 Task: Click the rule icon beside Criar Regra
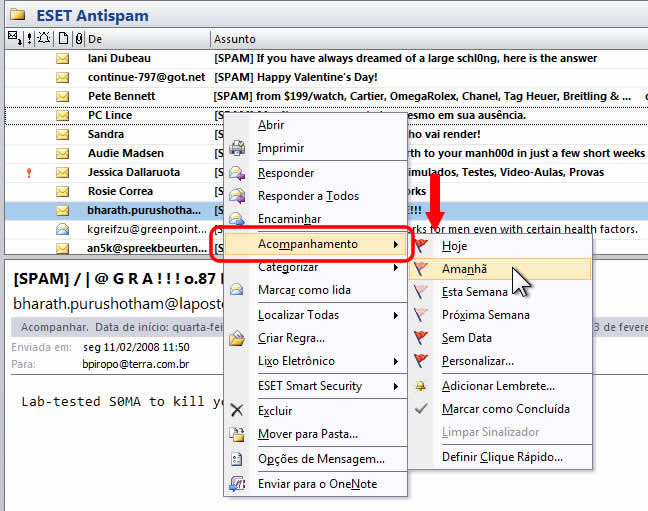tap(237, 338)
